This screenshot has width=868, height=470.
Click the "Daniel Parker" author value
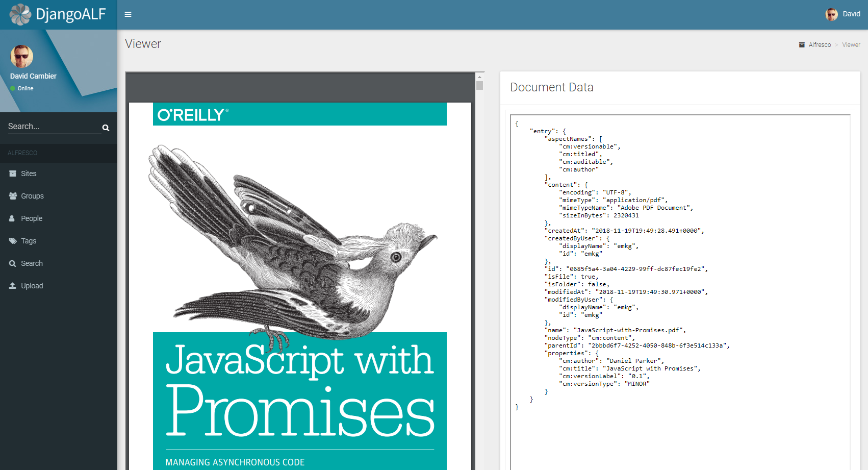(635, 361)
